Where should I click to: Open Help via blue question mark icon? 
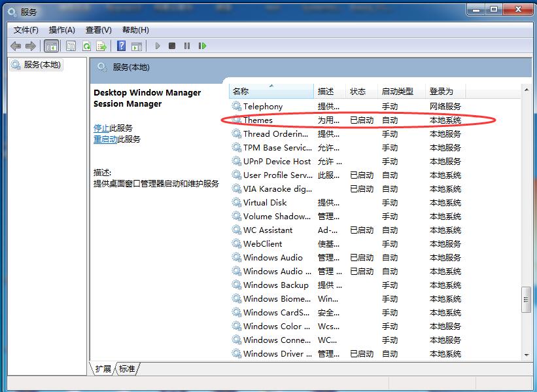pyautogui.click(x=121, y=46)
